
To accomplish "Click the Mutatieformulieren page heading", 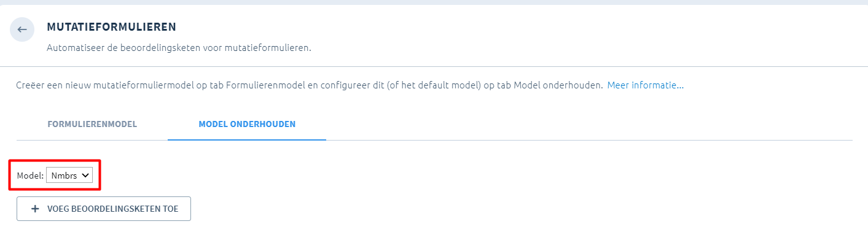I will click(112, 27).
